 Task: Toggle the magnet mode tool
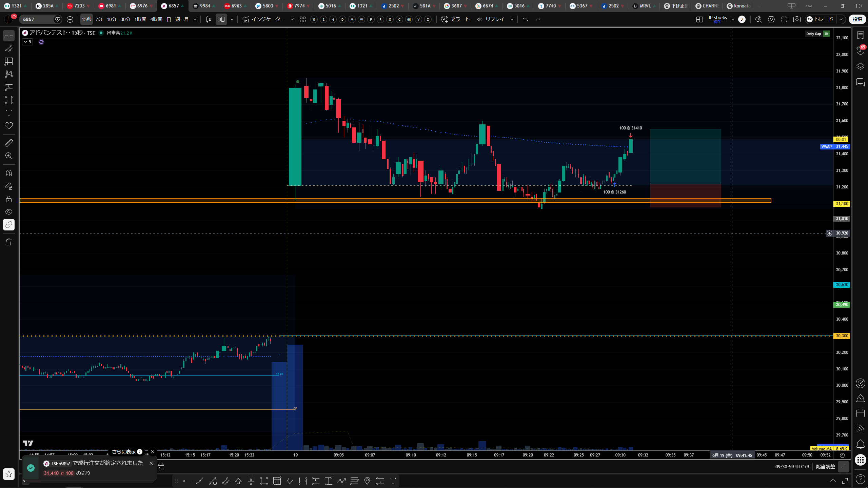tap(9, 173)
